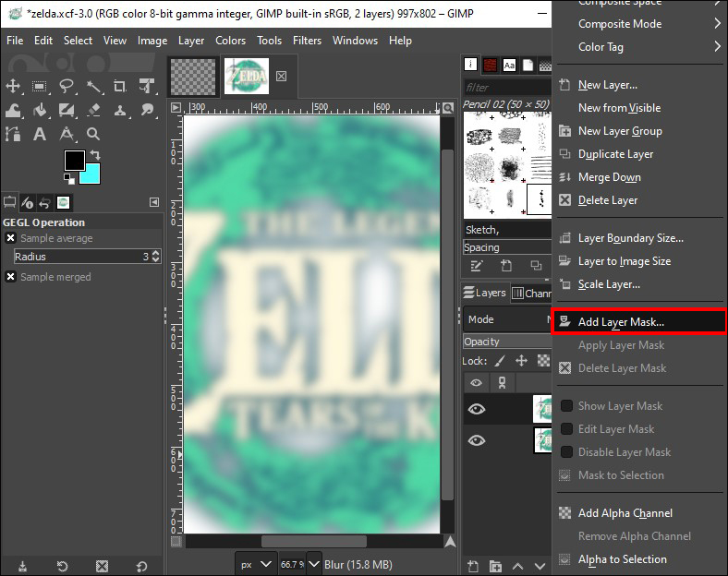Adjust Radius value with stepper arrows
This screenshot has width=728, height=576.
156,257
